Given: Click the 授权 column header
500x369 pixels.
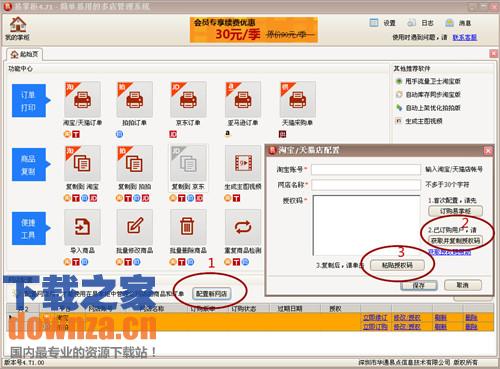Looking at the screenshot, I should tap(340, 309).
